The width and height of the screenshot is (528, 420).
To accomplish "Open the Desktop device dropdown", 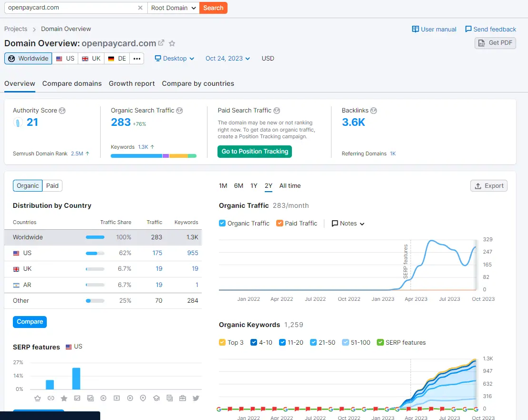I will 175,58.
